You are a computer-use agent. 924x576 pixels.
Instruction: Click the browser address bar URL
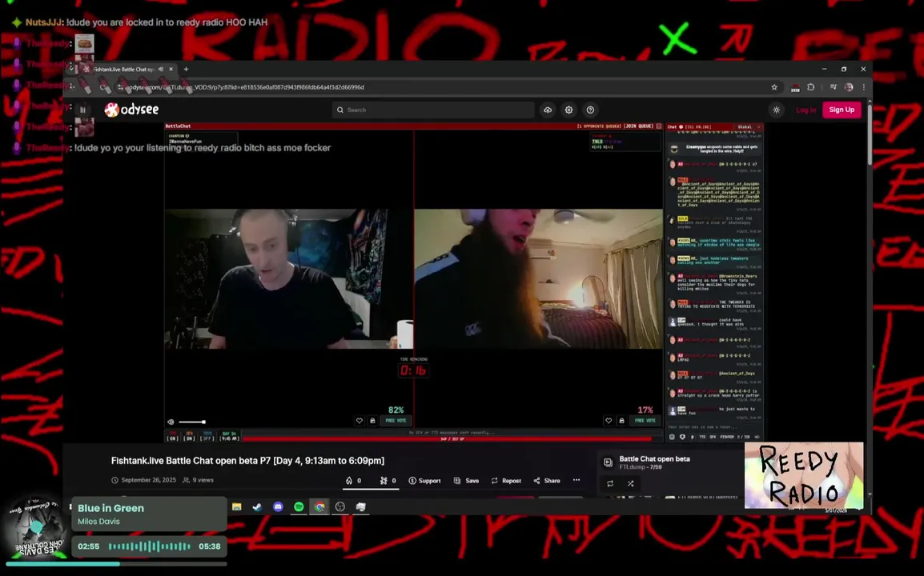[x=246, y=87]
